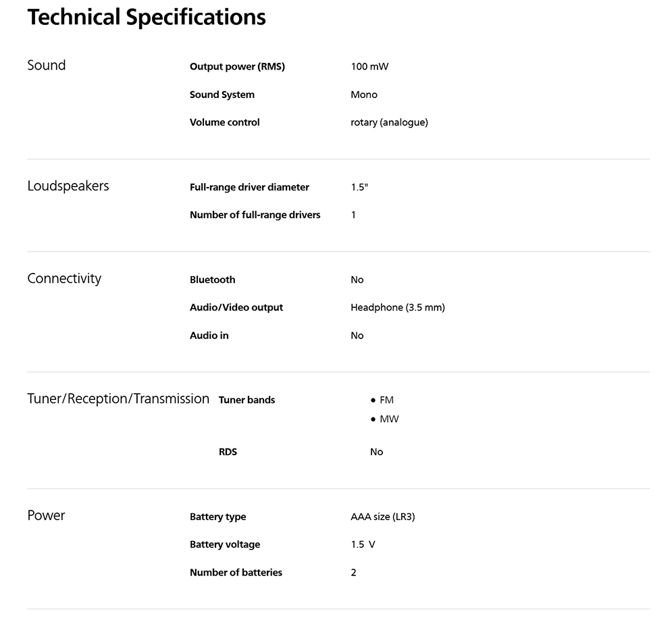Select the Full-range driver diameter label
Image resolution: width=672 pixels, height=622 pixels.
point(249,187)
